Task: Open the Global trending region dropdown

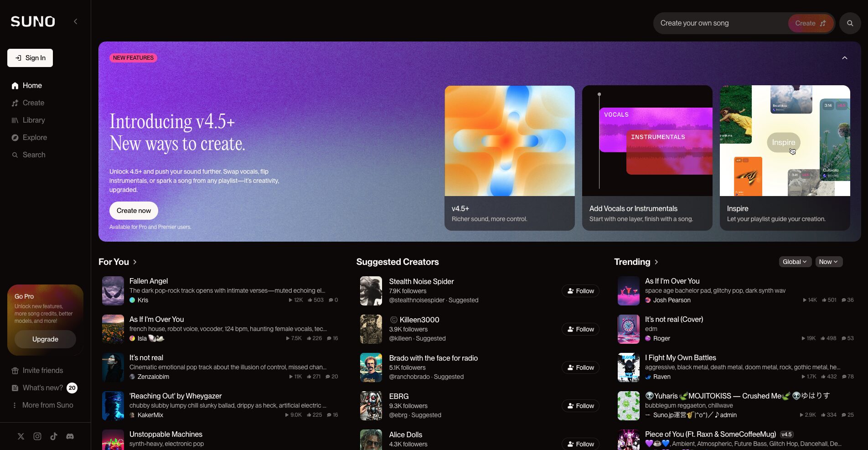Action: point(795,262)
